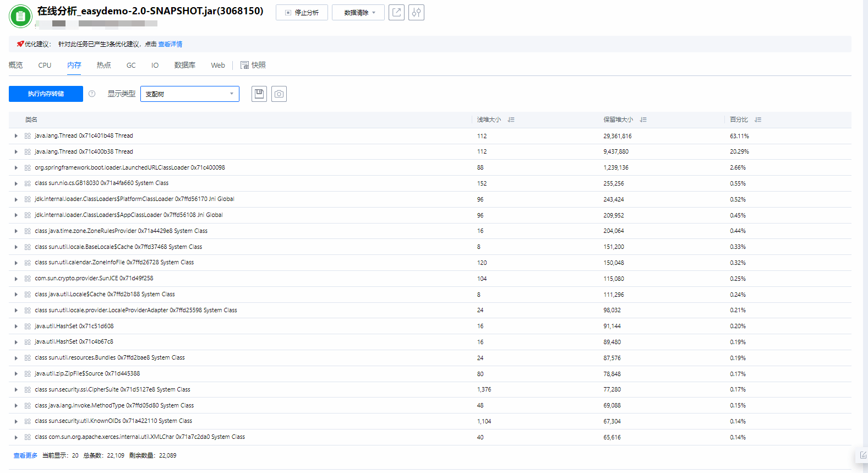Click object icon of Bundles row

click(28, 358)
